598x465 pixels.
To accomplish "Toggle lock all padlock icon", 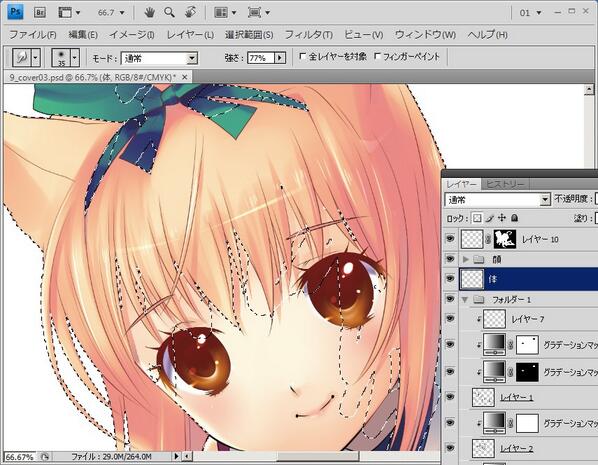I will 514,218.
